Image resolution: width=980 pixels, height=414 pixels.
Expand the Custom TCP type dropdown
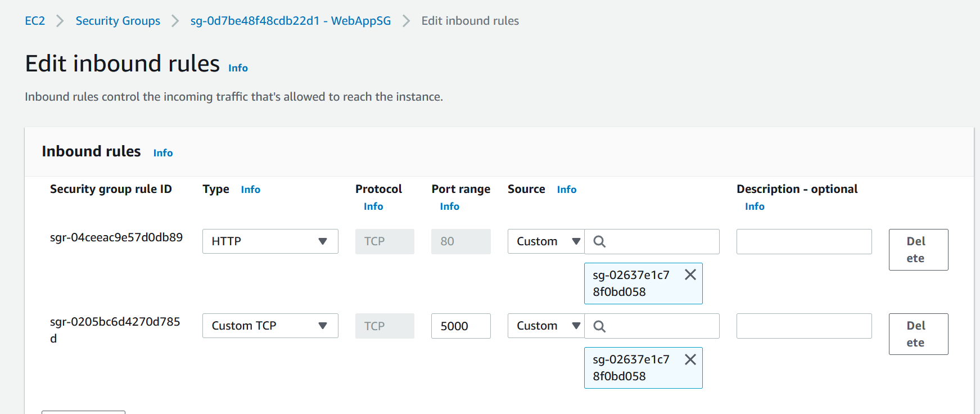[270, 326]
